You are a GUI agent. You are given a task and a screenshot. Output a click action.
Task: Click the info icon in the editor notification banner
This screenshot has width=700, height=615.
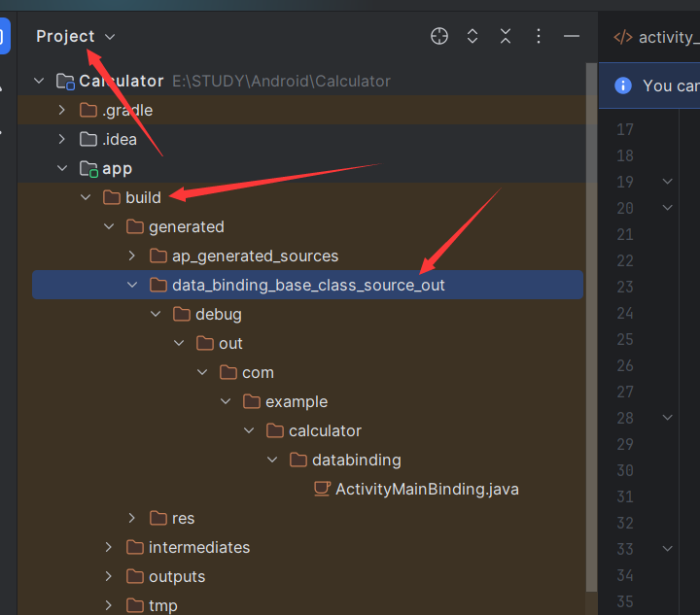tap(623, 85)
